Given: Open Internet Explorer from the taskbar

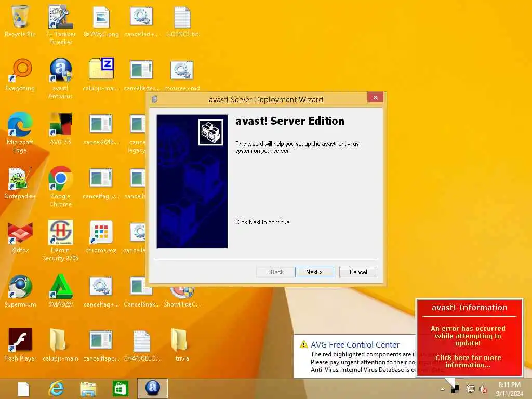Looking at the screenshot, I should (56, 389).
